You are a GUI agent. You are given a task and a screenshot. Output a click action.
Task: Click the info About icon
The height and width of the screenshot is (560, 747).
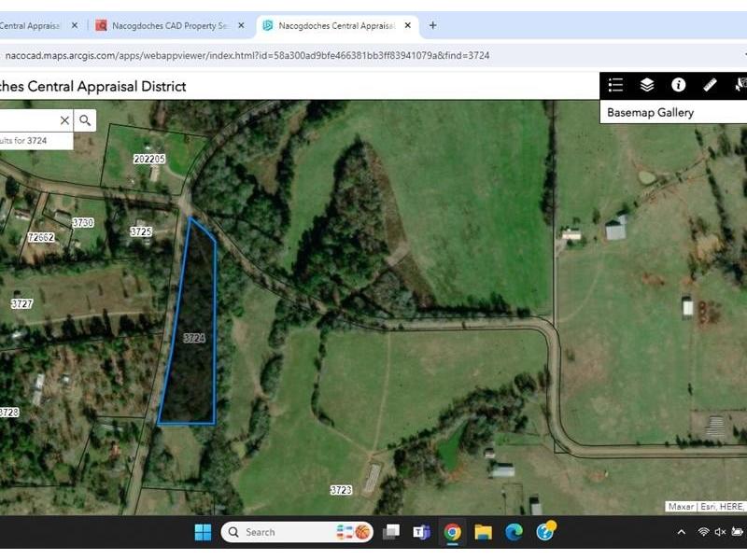pyautogui.click(x=679, y=85)
